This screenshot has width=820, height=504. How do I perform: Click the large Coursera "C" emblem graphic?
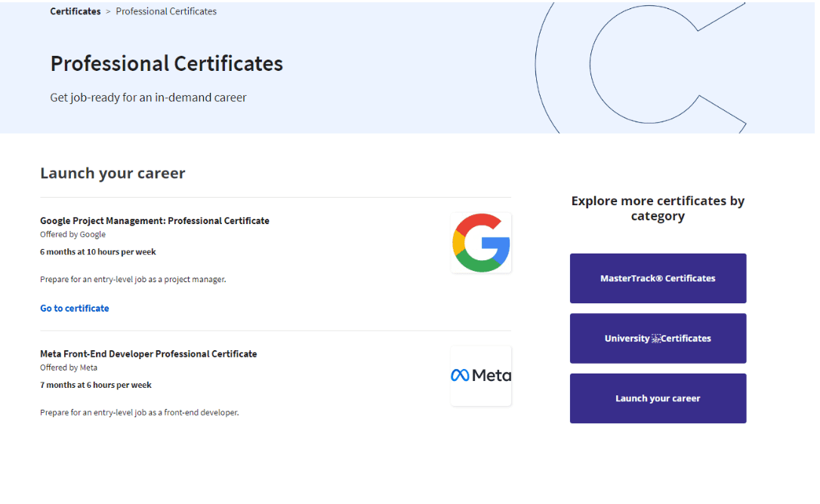646,64
